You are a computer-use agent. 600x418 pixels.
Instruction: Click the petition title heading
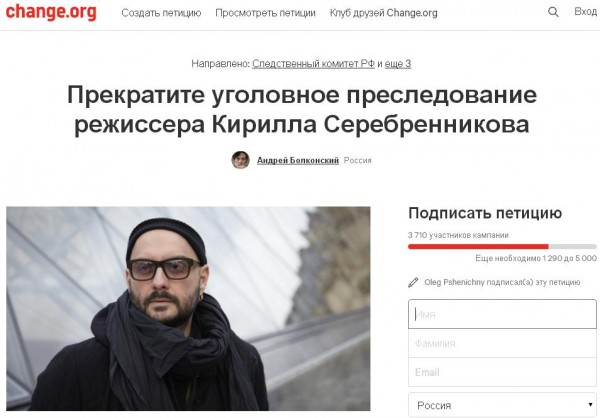point(302,109)
